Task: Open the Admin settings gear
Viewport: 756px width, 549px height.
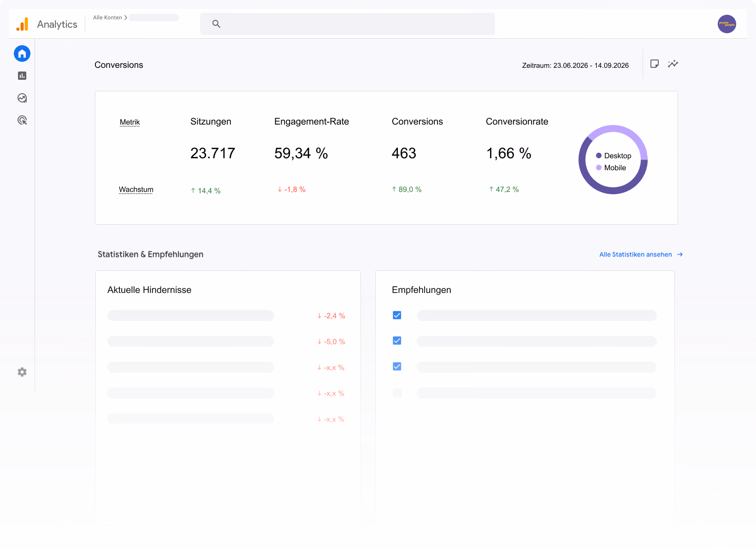Action: point(22,372)
